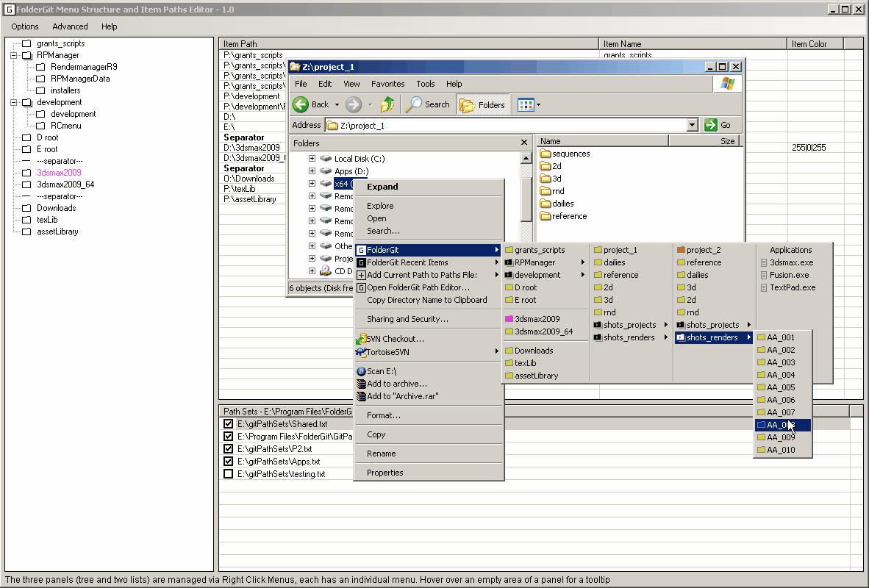Expand shots_projects submenu under project_1 column
The image size is (869, 588).
[632, 325]
